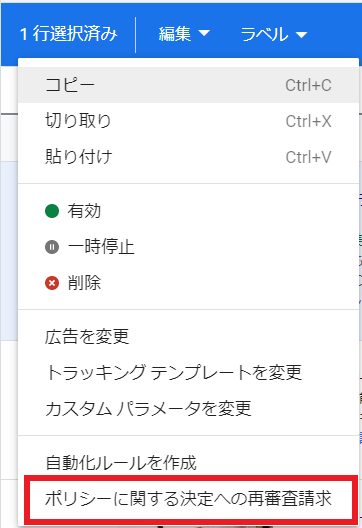Screen dimensions: 362x528
Task: Choose the 一時停止 text option
Action: click(x=101, y=247)
